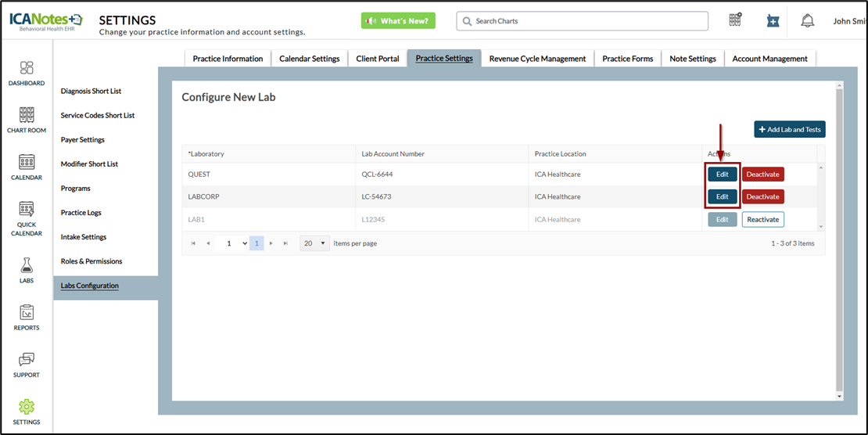This screenshot has height=435, width=868.
Task: Deactivate the LABCORP laboratory
Action: [x=762, y=197]
